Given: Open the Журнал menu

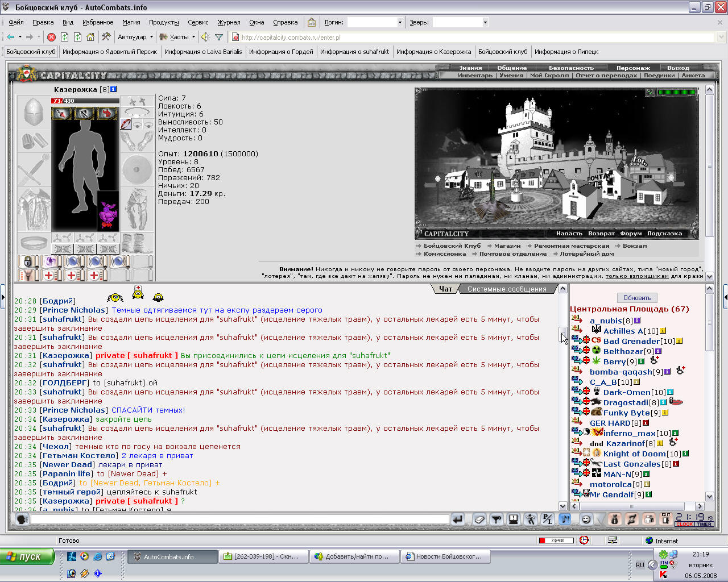Looking at the screenshot, I should 229,22.
